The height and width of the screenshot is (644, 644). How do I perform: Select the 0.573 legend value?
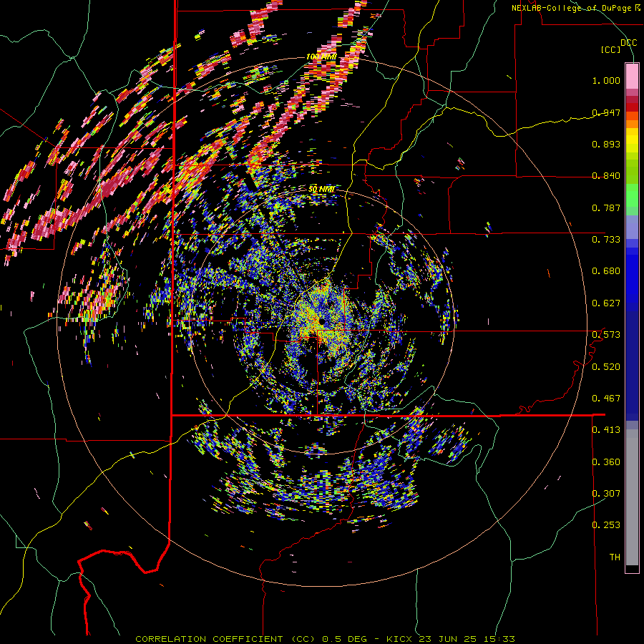(606, 335)
